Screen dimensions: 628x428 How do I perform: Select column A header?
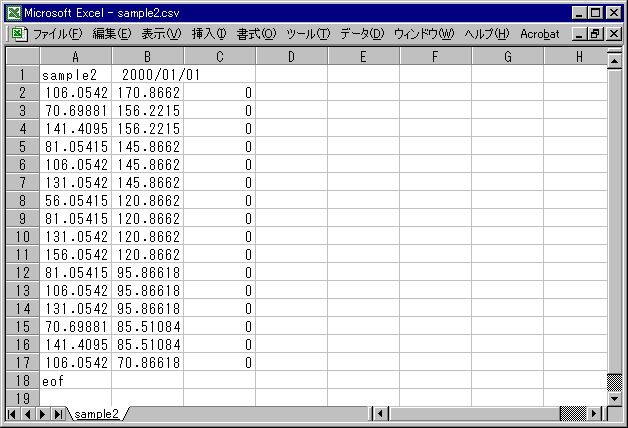(x=75, y=56)
